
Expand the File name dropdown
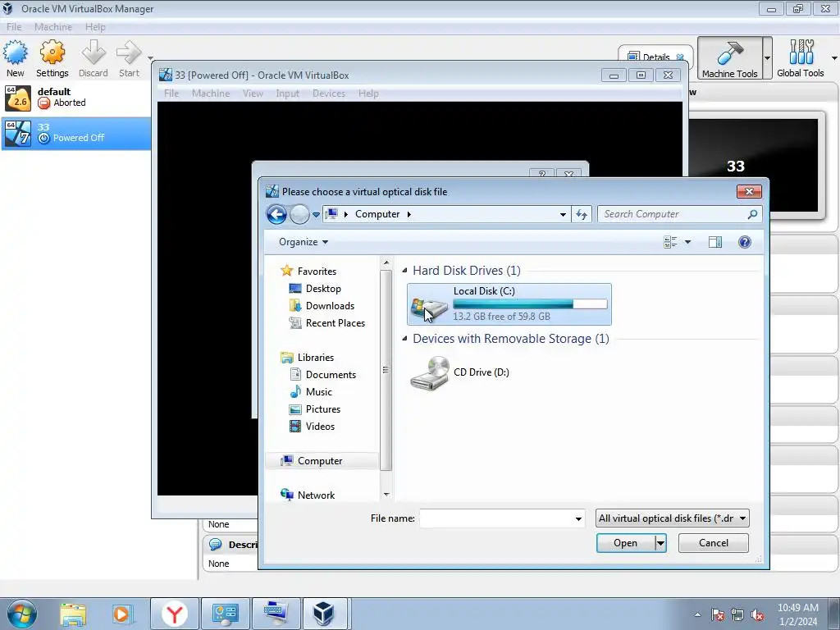578,518
